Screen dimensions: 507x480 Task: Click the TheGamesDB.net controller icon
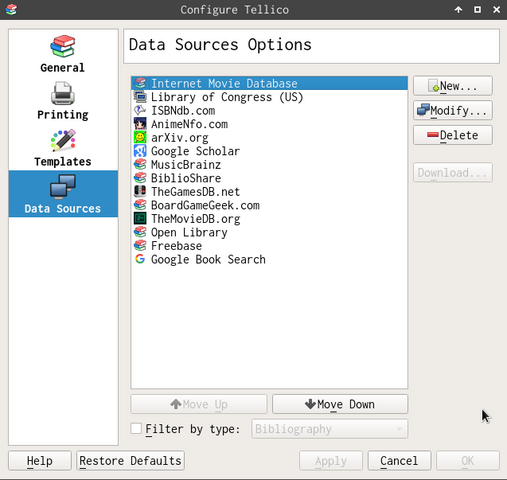point(140,191)
